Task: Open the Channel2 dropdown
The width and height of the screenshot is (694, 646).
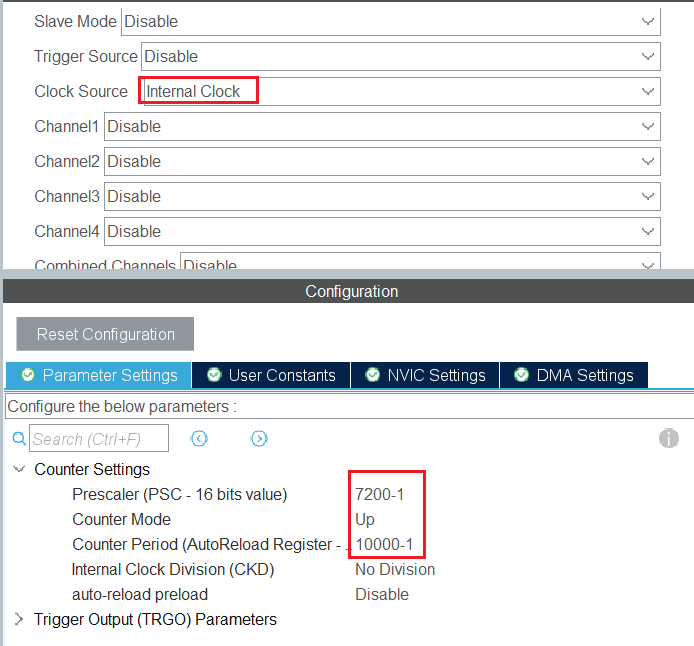Action: point(381,161)
